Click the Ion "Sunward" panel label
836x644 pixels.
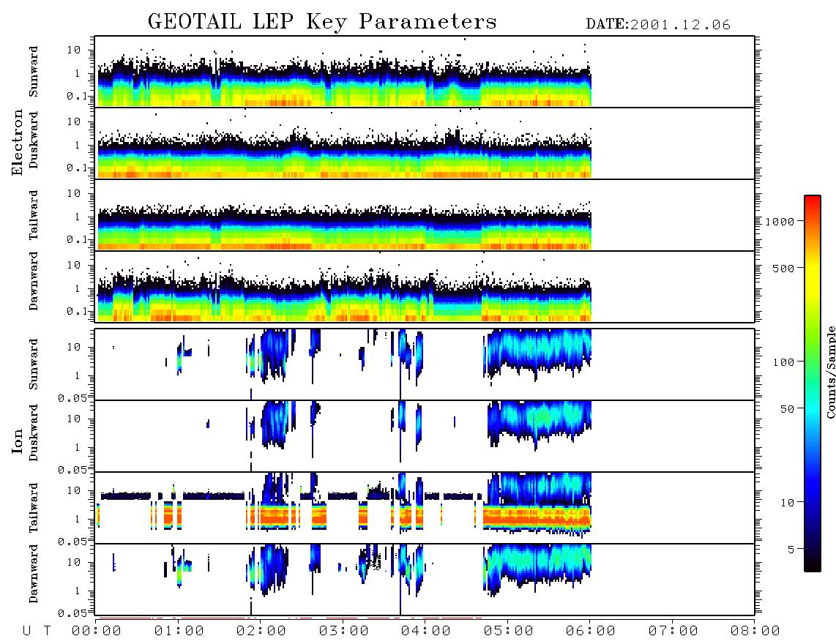34,364
